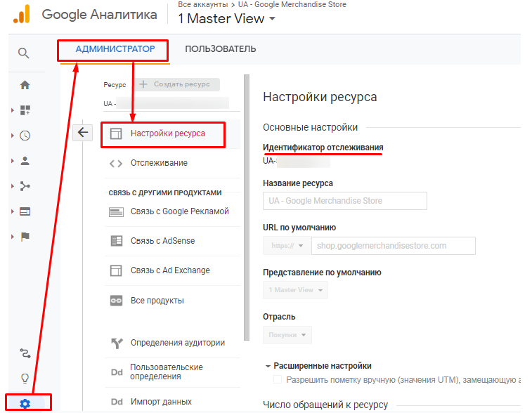Click the UA - Google Merchandise Store breadcrumb
Screen dimensions: 532x413
(x=292, y=4)
